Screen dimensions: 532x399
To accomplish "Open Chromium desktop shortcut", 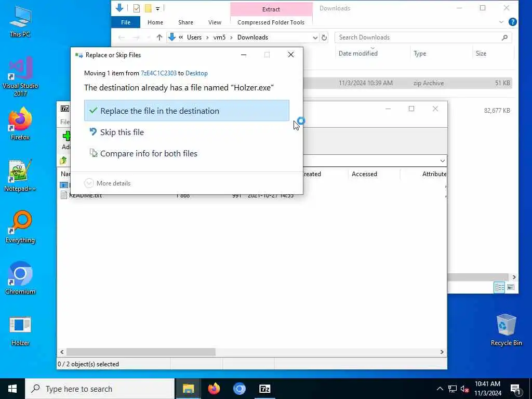I will click(20, 278).
